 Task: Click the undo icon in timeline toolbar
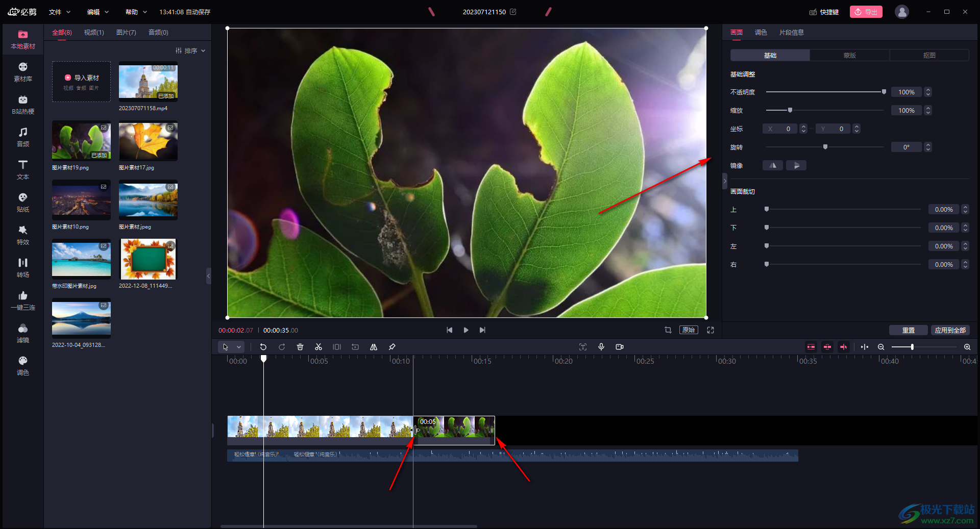263,347
